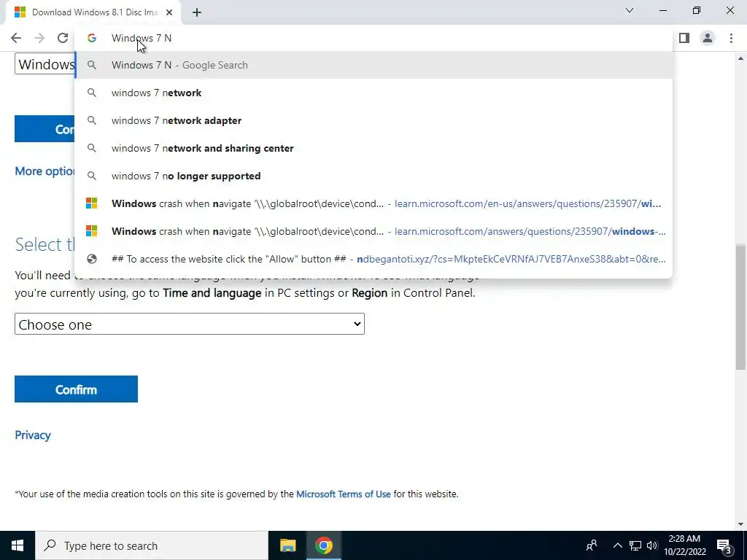Select suggestion 'windows 7 network adapter'
Image resolution: width=747 pixels, height=560 pixels.
click(373, 120)
